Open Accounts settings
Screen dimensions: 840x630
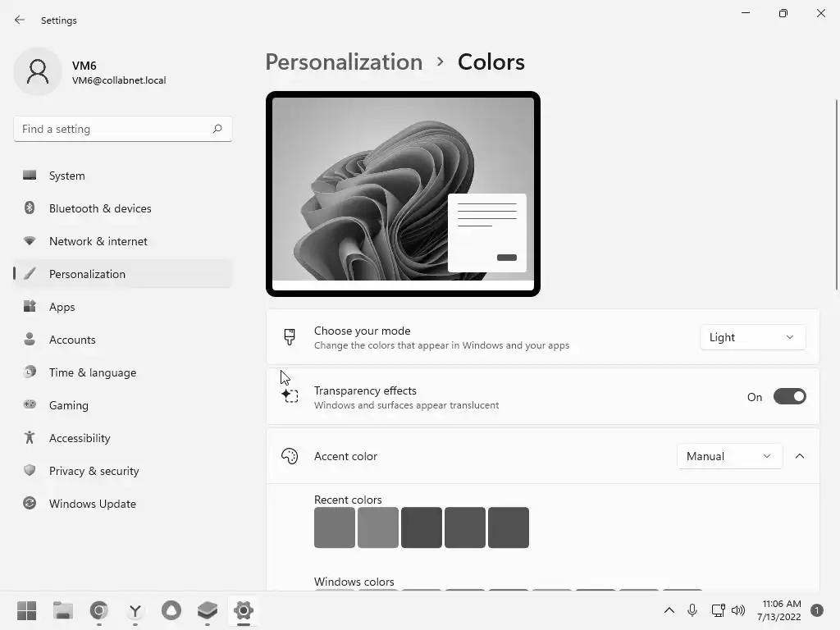coord(123,340)
